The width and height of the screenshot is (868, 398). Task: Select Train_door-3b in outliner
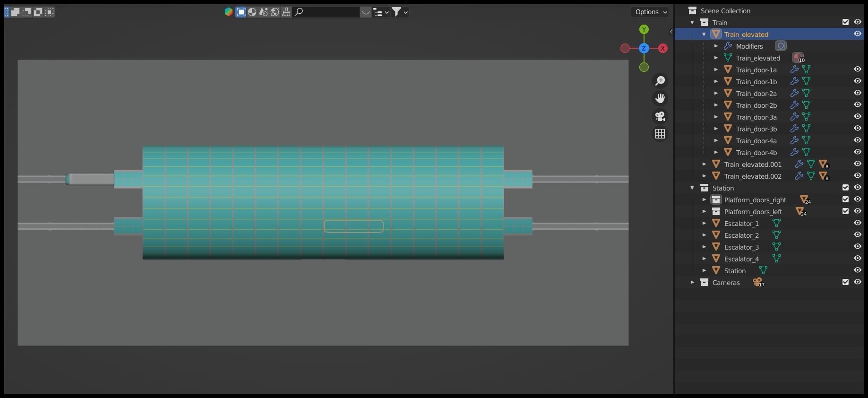pyautogui.click(x=756, y=129)
